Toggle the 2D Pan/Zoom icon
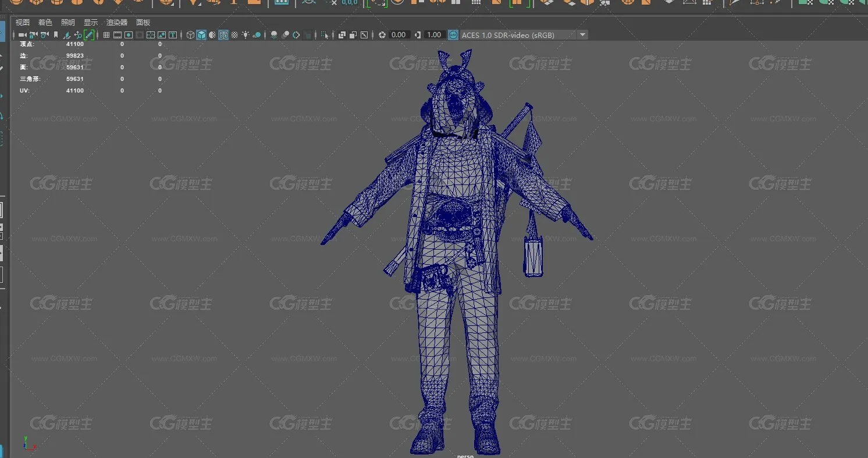 pos(78,35)
